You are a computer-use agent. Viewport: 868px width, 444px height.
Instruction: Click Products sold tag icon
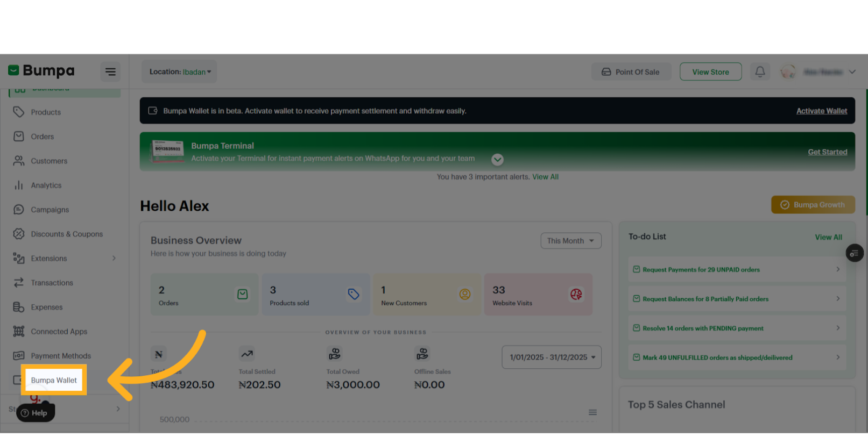point(354,294)
